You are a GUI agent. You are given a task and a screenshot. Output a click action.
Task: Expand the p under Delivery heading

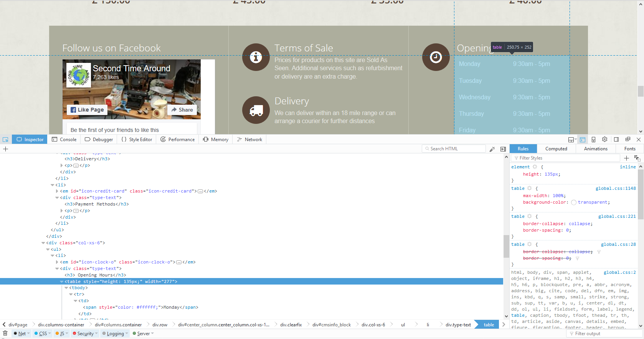62,165
